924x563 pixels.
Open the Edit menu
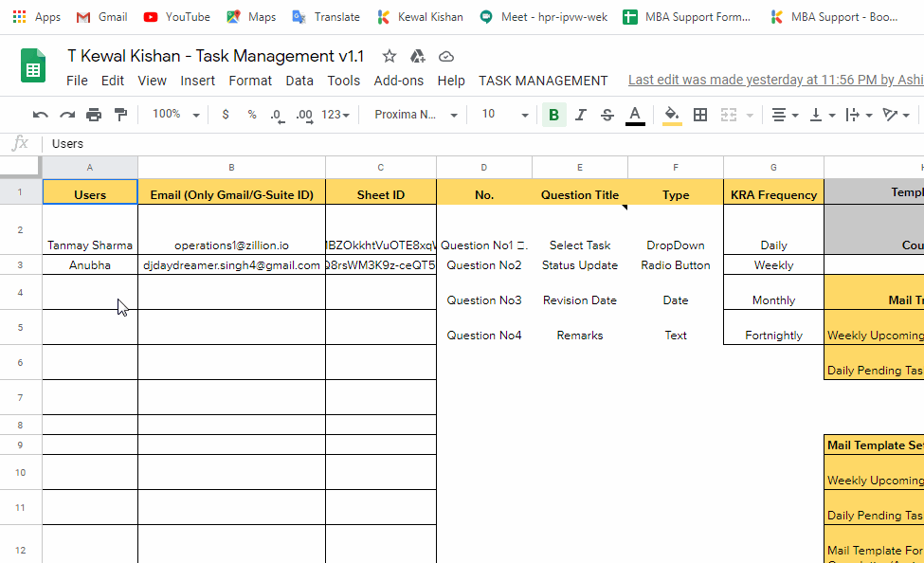[113, 81]
